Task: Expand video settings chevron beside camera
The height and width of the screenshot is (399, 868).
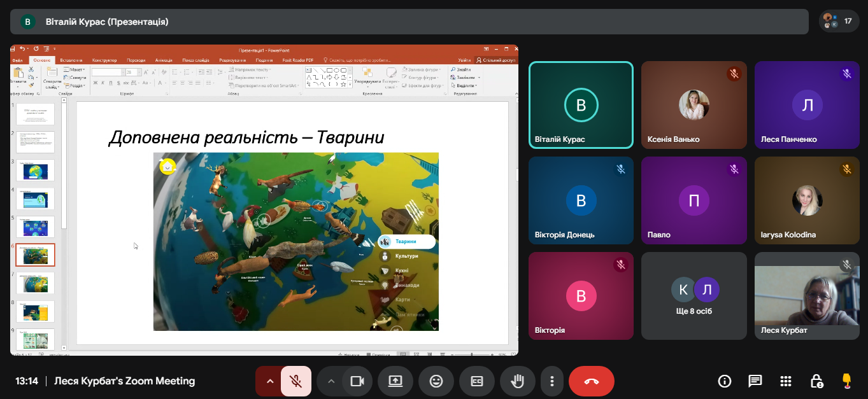Action: (331, 381)
